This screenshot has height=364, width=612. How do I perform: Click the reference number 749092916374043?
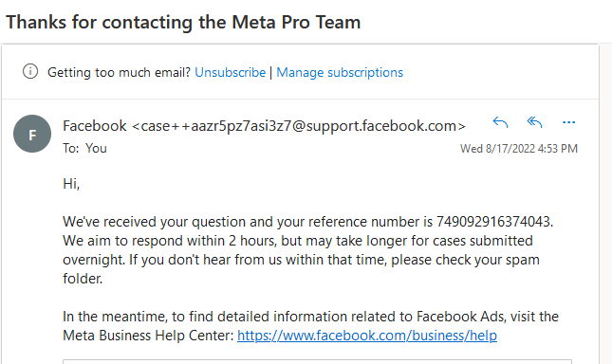pos(493,222)
